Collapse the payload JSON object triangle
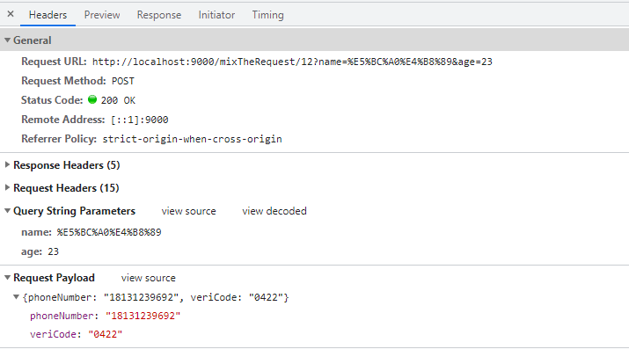Image resolution: width=629 pixels, height=364 pixels. tap(16, 297)
